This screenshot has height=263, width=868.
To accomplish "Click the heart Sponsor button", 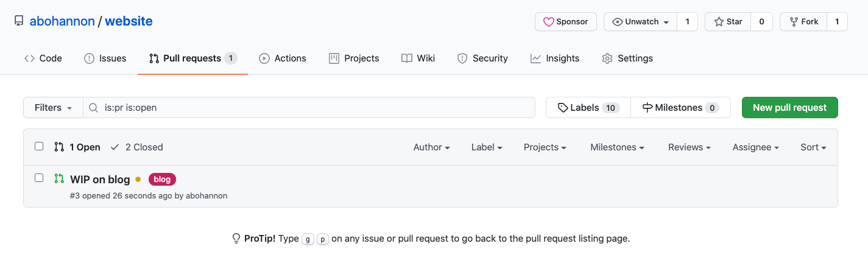I will [566, 21].
